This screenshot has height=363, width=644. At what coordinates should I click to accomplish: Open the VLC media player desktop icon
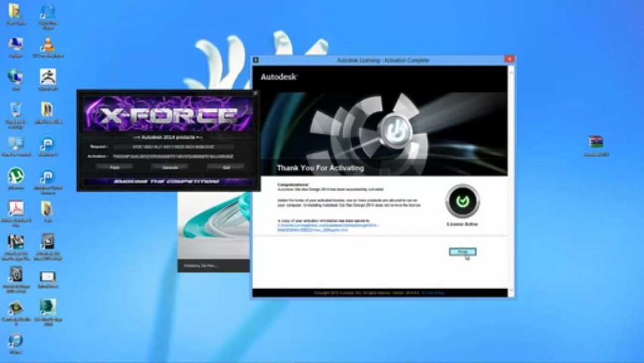pos(48,44)
